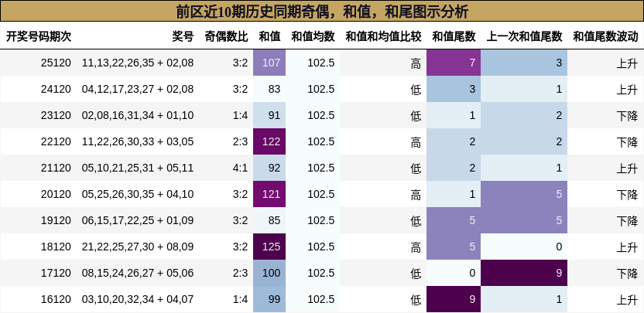Click numbers 08,15,24,26,27 + 05,06
This screenshot has width=644, height=313.
(x=138, y=273)
